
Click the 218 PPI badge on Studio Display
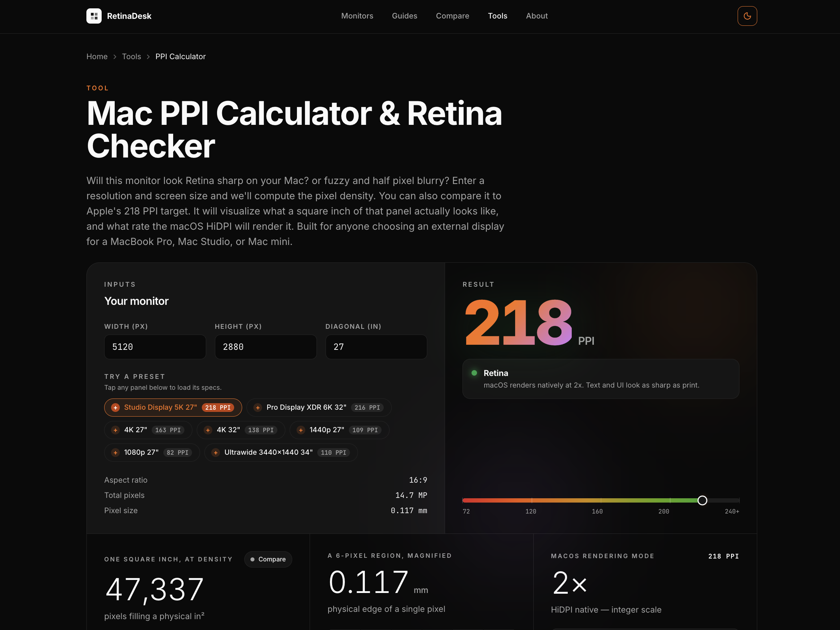217,408
